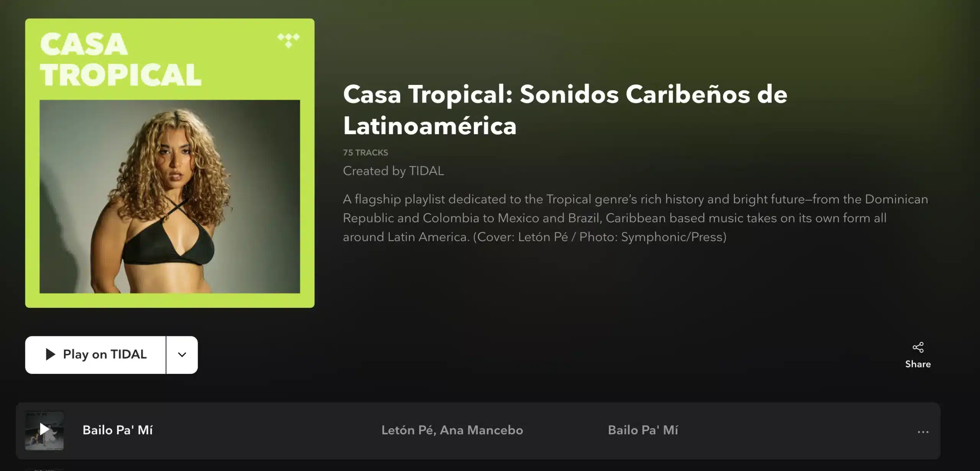Click the TIDAL logo on the cover art
The height and width of the screenshot is (471, 980).
pos(288,41)
